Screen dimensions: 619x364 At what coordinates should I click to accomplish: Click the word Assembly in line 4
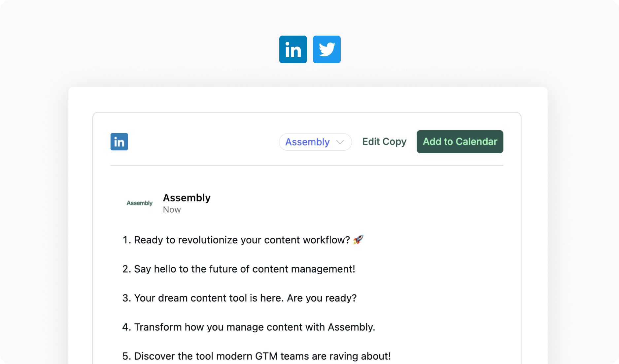tap(351, 327)
